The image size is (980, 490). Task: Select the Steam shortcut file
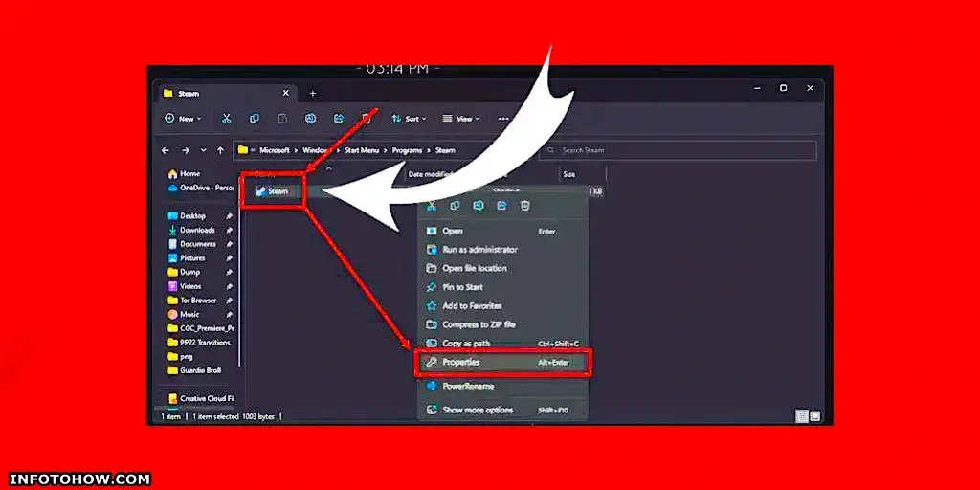tap(273, 191)
